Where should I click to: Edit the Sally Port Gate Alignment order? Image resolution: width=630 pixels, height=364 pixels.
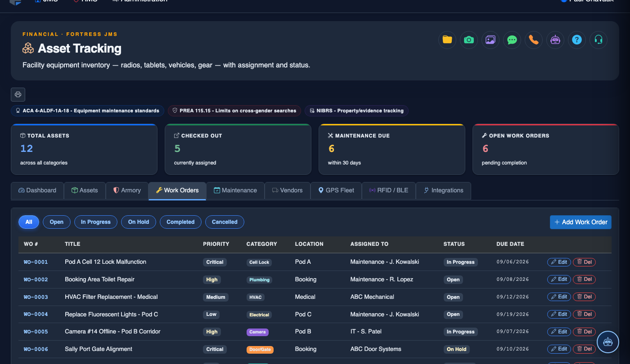(x=559, y=349)
